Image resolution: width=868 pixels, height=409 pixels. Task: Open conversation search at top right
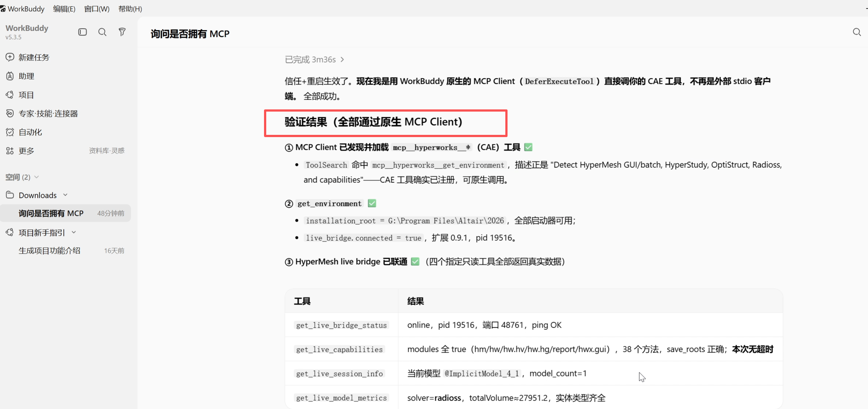tap(857, 32)
